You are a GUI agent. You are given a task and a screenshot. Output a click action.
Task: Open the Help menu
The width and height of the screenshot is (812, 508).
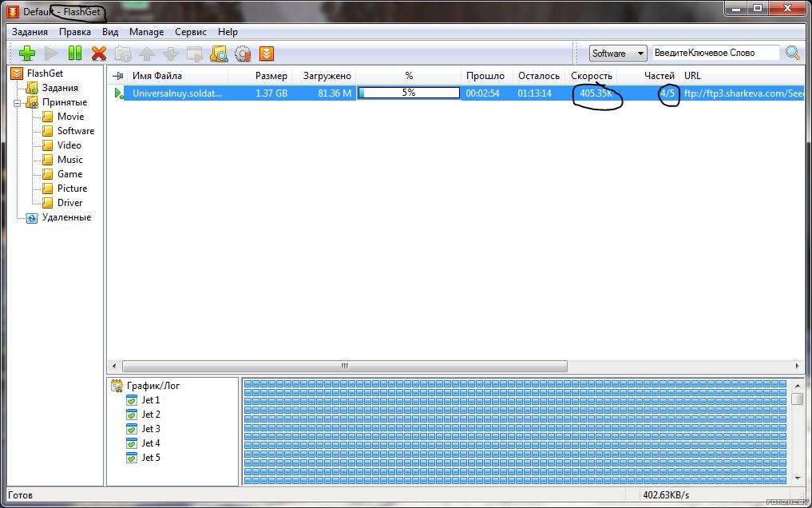228,32
